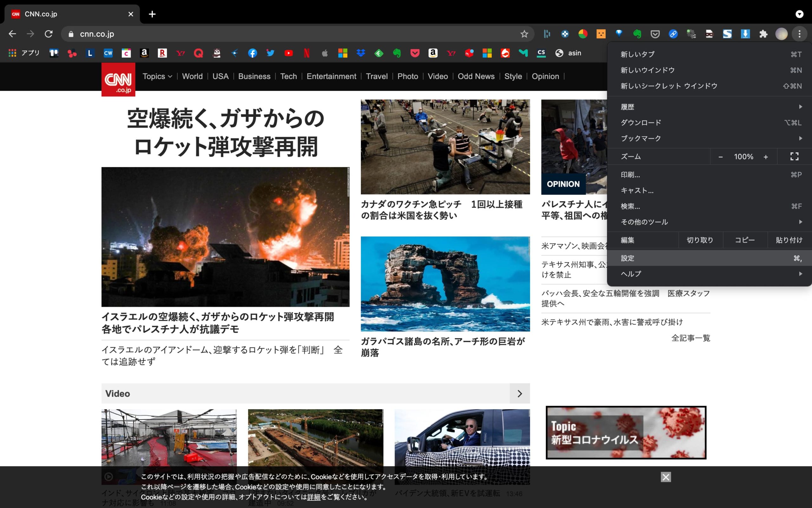Open the Trello bookmark
This screenshot has width=812, height=508.
[x=54, y=53]
